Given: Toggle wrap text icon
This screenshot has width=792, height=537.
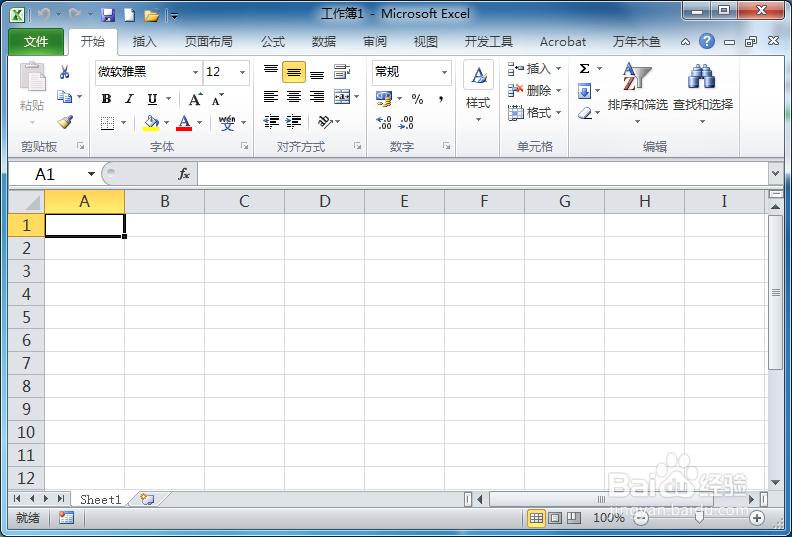Looking at the screenshot, I should (342, 72).
